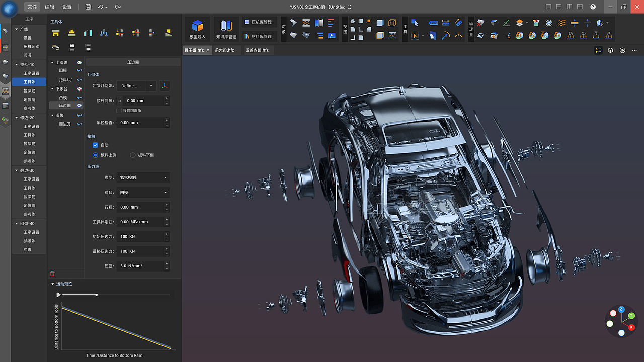The image size is (644, 362).
Task: Select 约束 under 回弹-40
Action: pos(27,250)
